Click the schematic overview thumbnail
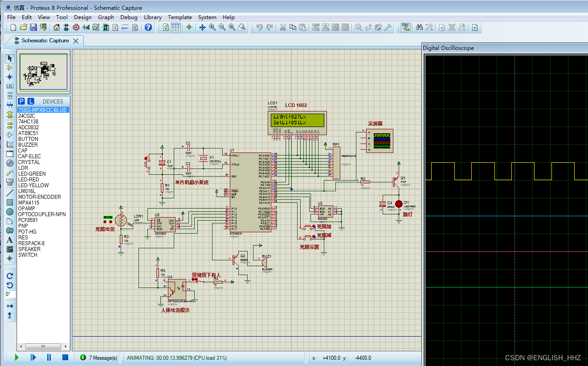 pyautogui.click(x=43, y=72)
